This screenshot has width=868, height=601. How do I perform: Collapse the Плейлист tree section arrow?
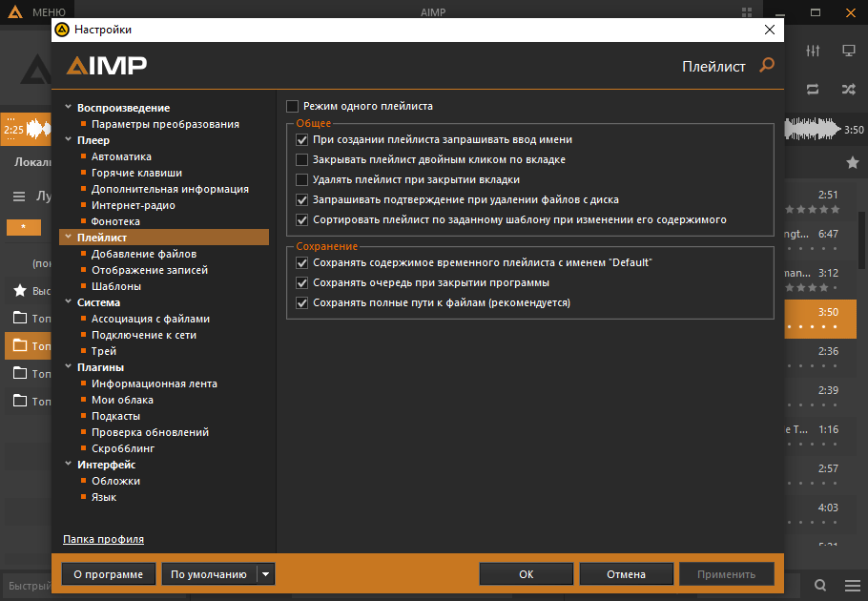tap(68, 237)
